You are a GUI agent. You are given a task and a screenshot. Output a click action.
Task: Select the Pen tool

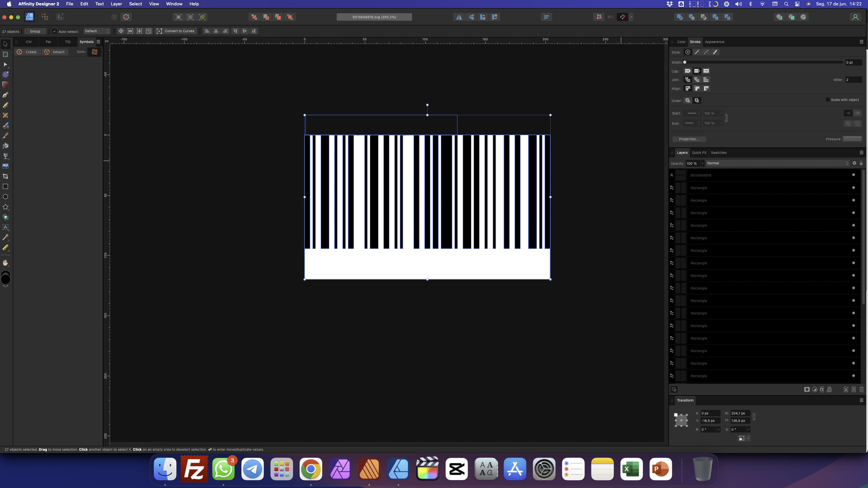[5, 95]
